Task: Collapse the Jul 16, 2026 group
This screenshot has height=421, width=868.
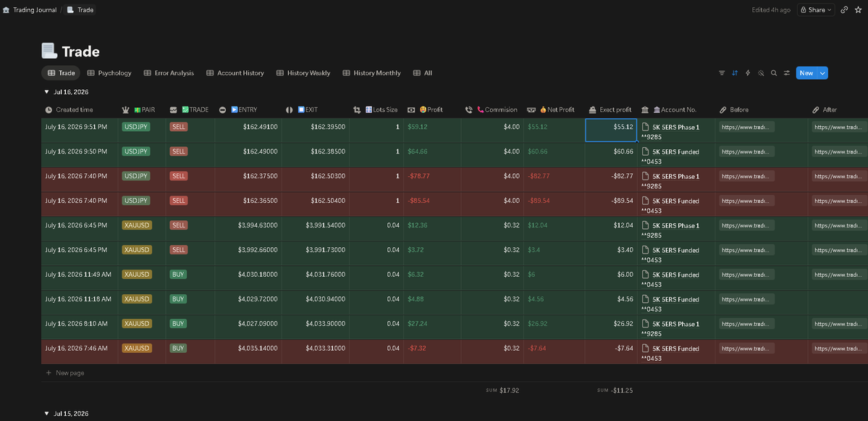Action: (x=46, y=92)
